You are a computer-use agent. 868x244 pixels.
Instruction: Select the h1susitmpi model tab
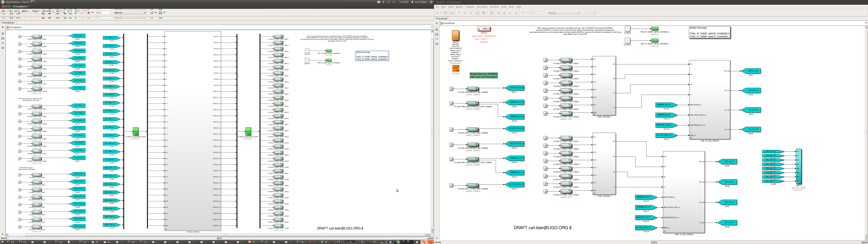tap(442, 18)
